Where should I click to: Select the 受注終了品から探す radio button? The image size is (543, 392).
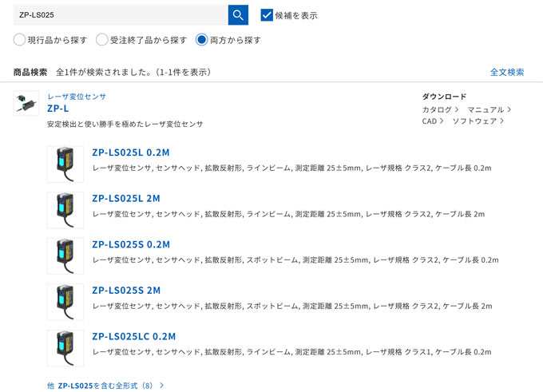101,40
